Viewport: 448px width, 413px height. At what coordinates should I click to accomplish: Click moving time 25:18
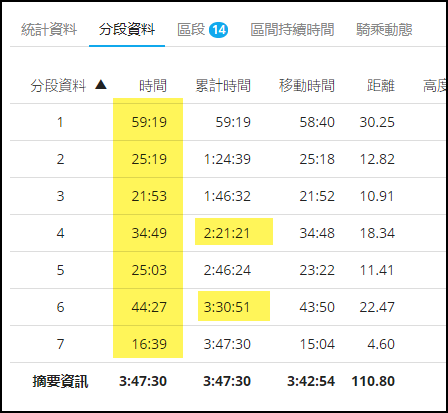pos(317,159)
